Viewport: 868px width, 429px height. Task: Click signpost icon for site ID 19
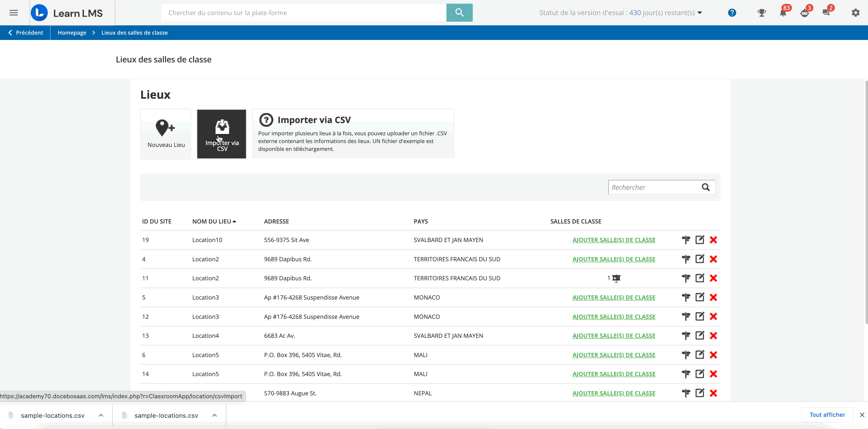686,240
